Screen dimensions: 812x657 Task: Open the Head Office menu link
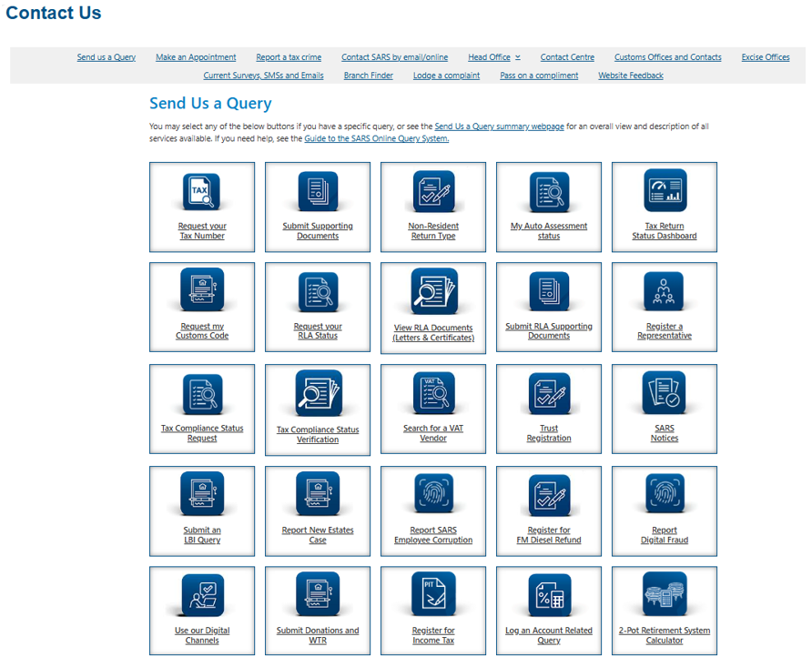[490, 57]
